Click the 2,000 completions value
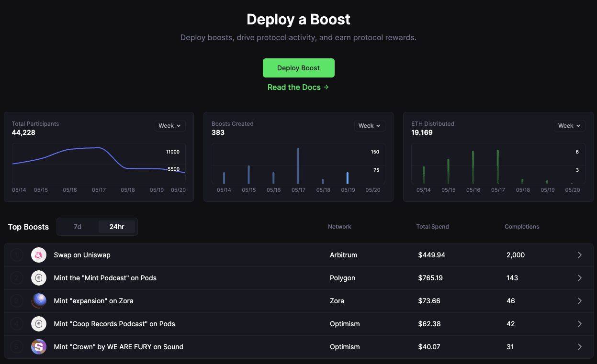The height and width of the screenshot is (364, 597). click(516, 255)
